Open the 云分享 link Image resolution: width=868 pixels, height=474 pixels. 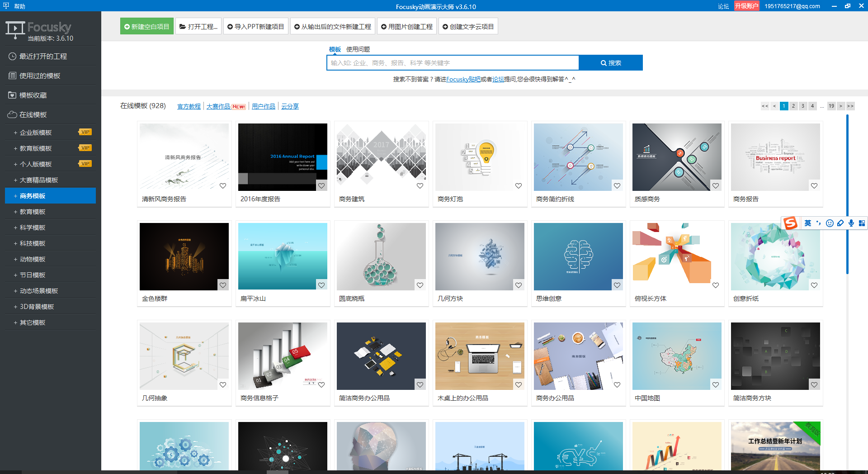click(x=290, y=106)
